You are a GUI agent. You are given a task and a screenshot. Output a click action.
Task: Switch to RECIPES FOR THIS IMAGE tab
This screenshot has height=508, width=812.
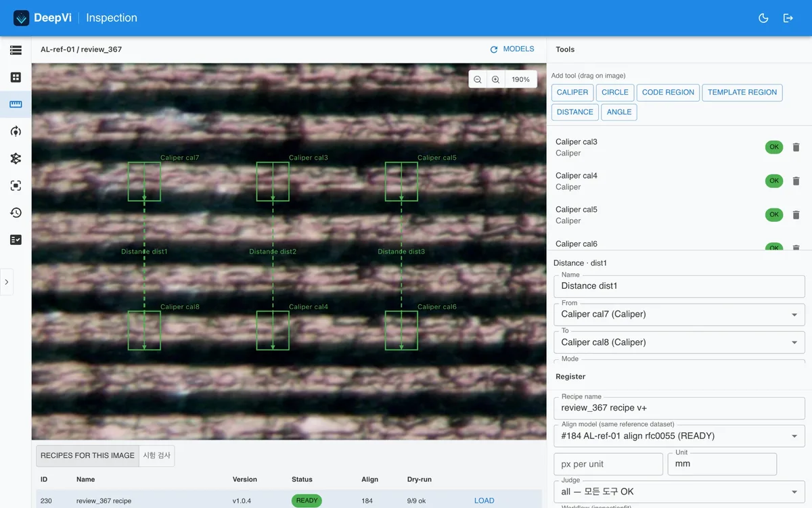coord(87,456)
